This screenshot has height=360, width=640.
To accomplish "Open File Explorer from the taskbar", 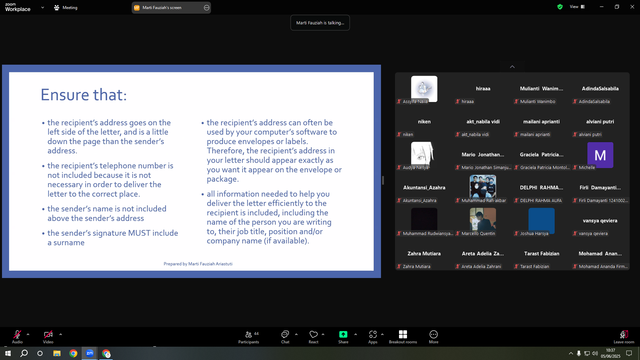I will pos(57,353).
